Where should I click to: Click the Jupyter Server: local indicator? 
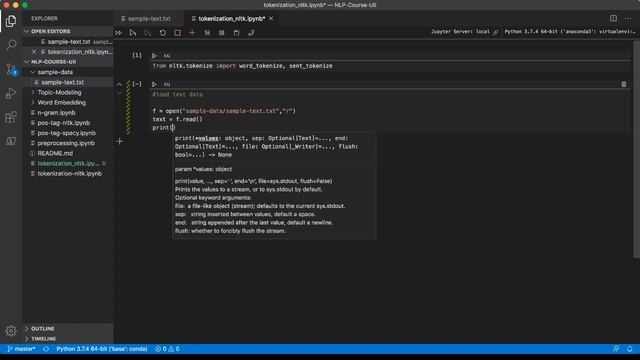pyautogui.click(x=464, y=32)
